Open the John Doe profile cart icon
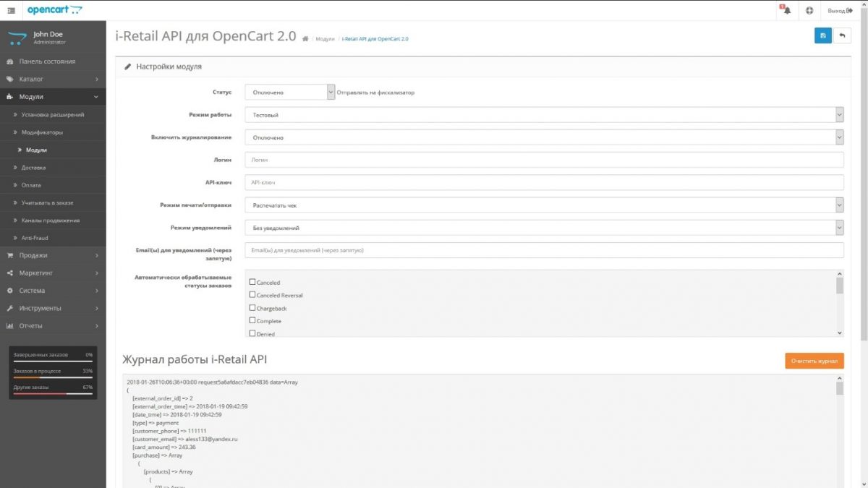Image resolution: width=868 pixels, height=488 pixels. [18, 36]
